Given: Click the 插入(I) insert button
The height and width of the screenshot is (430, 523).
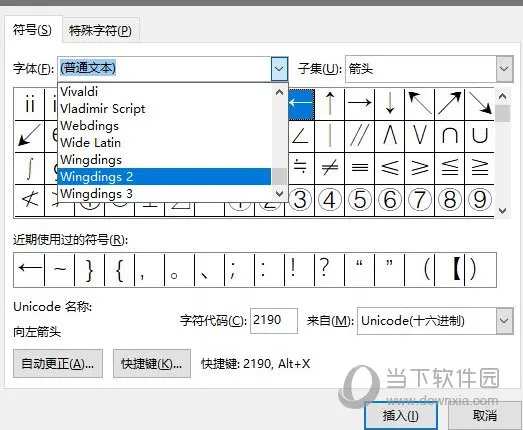Looking at the screenshot, I should pyautogui.click(x=401, y=416).
